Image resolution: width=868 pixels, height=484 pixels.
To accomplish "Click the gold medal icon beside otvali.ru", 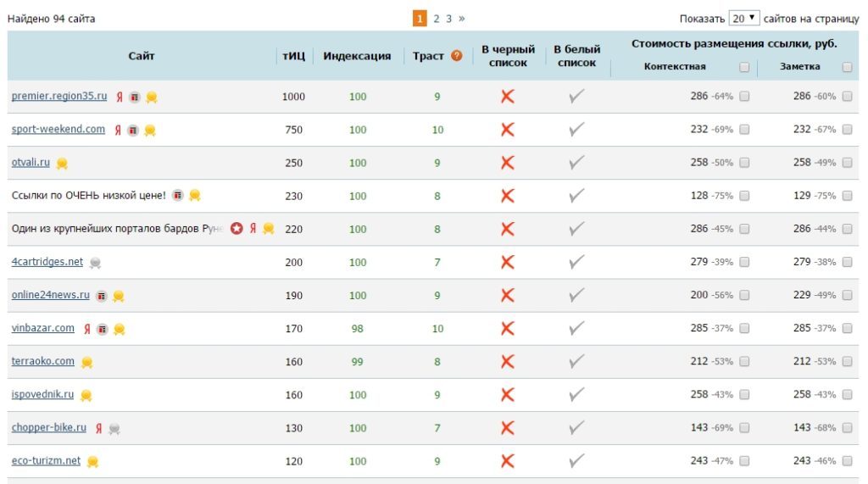I will coord(62,164).
